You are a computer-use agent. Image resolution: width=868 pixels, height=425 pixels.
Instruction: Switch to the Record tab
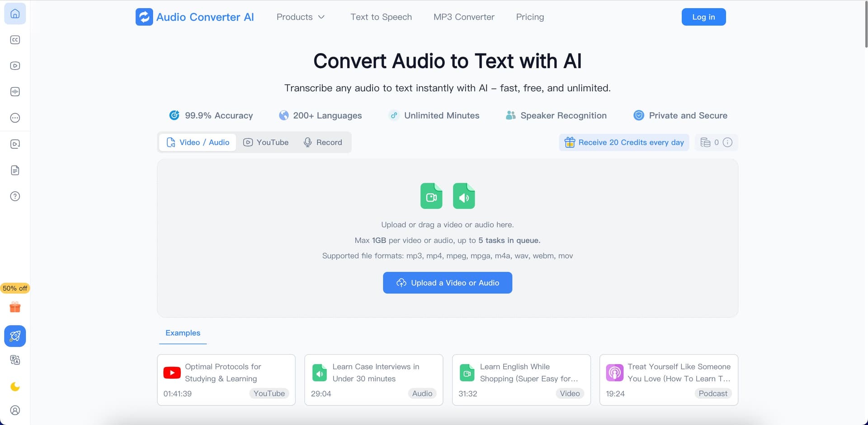(x=323, y=142)
